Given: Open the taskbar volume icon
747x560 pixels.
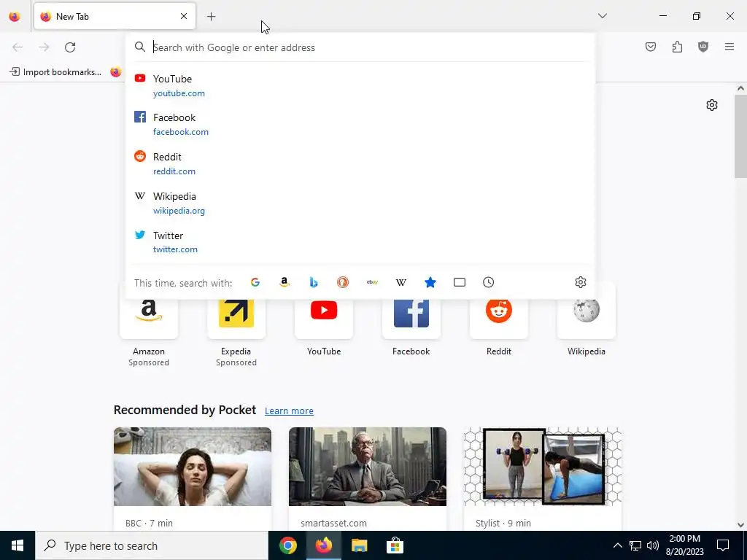Looking at the screenshot, I should 653,545.
